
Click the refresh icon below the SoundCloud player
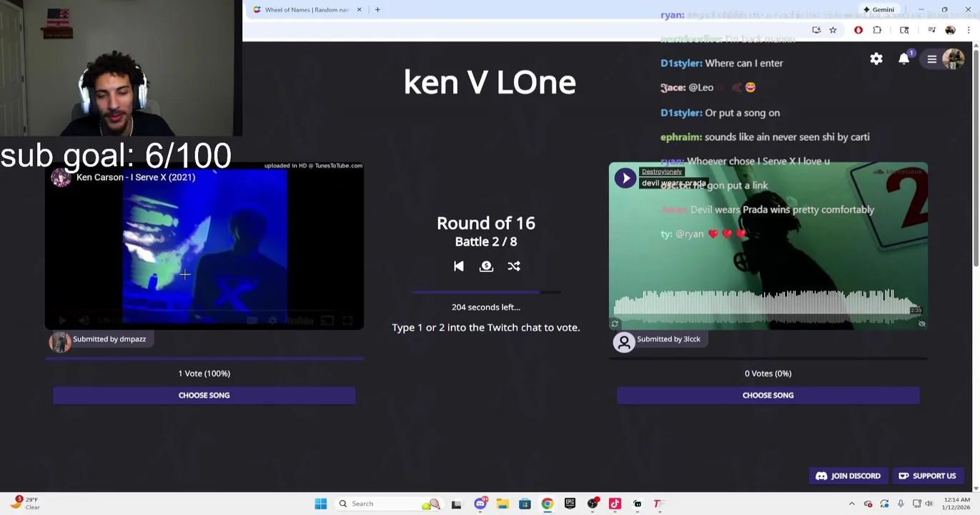coord(614,324)
